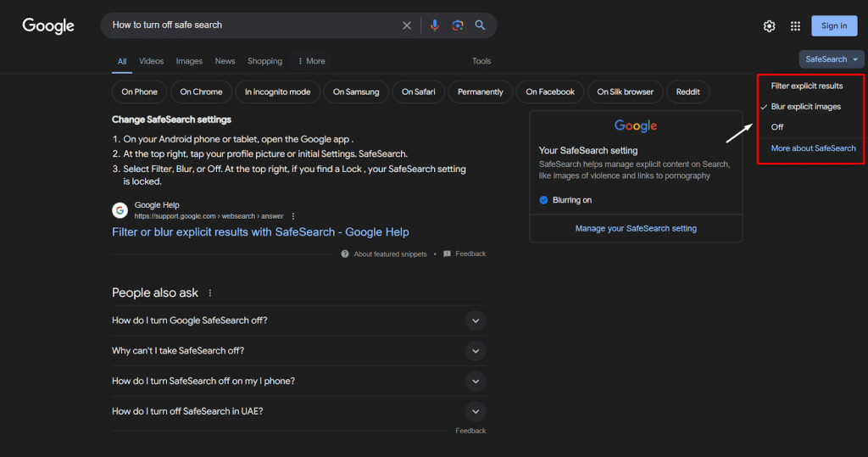Click the Blurring on check indicator
The image size is (868, 457).
pyautogui.click(x=543, y=200)
